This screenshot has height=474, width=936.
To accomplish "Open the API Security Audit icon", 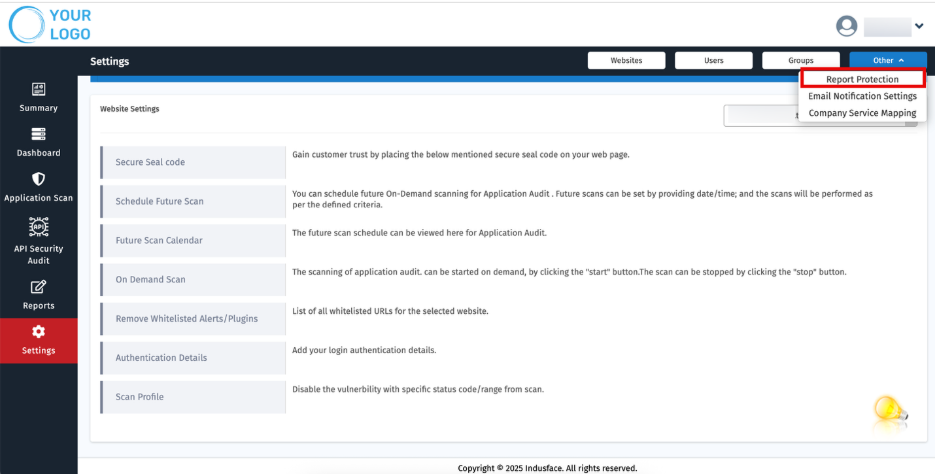I will pyautogui.click(x=38, y=227).
